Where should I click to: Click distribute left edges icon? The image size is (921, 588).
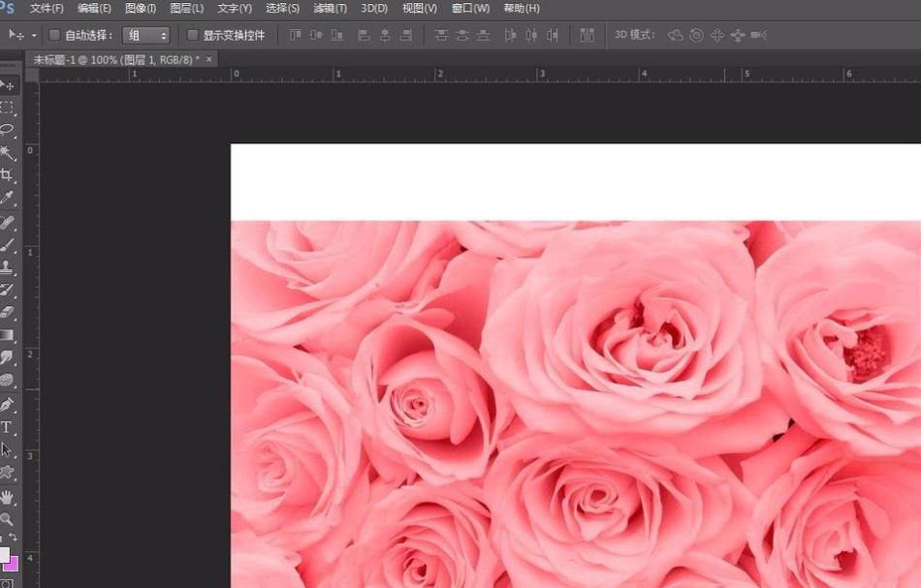(x=510, y=35)
